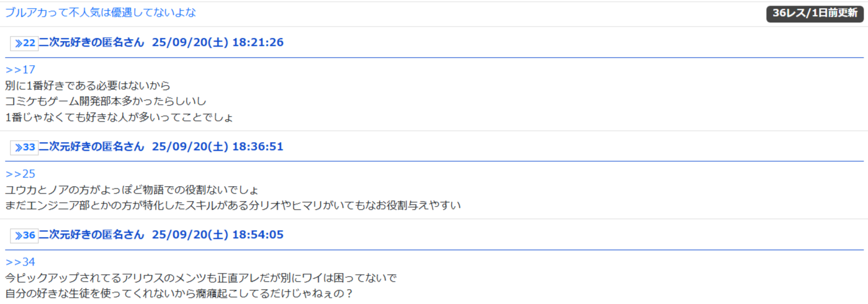
Task: Follow the >>25 anchor link
Action: click(x=20, y=174)
